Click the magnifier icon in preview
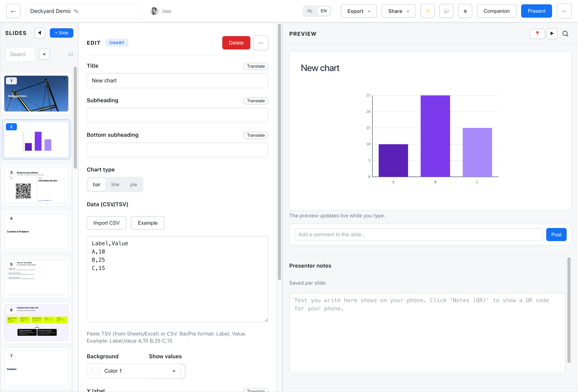Viewport: 578px width, 392px height. click(x=565, y=34)
